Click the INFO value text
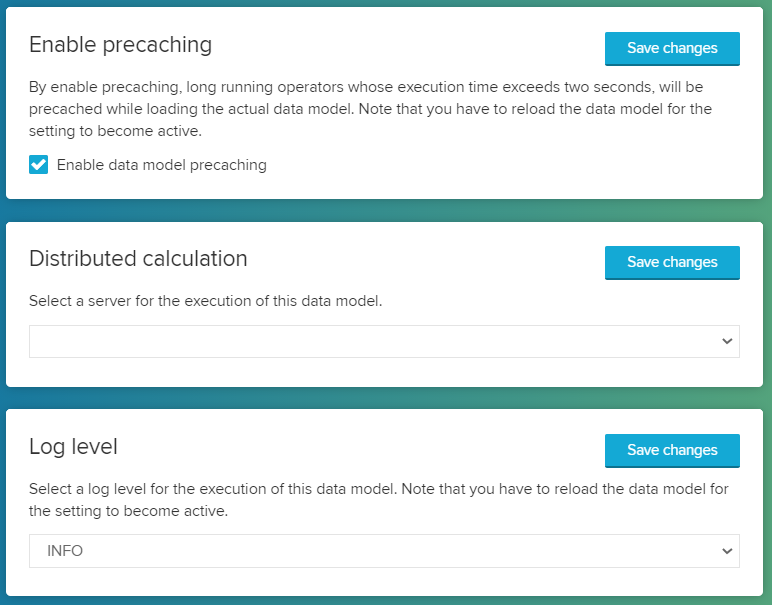Viewport: 772px width, 605px height. point(65,551)
